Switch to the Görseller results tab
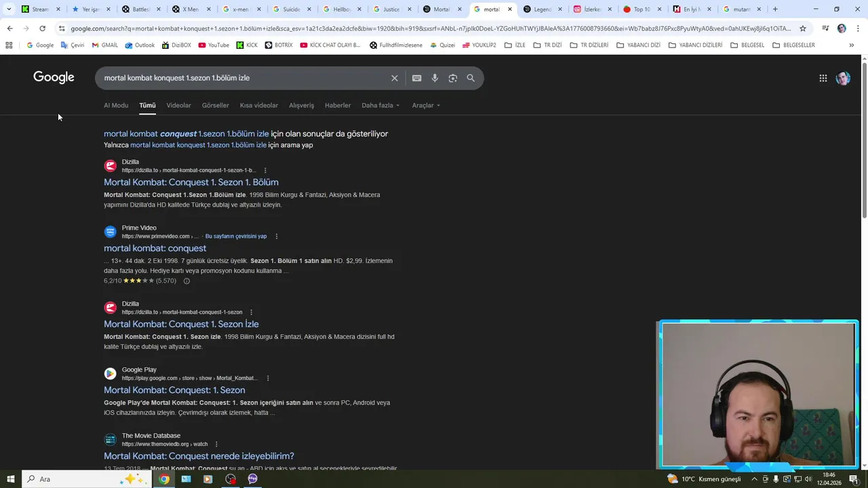The image size is (868, 488). coord(216,105)
